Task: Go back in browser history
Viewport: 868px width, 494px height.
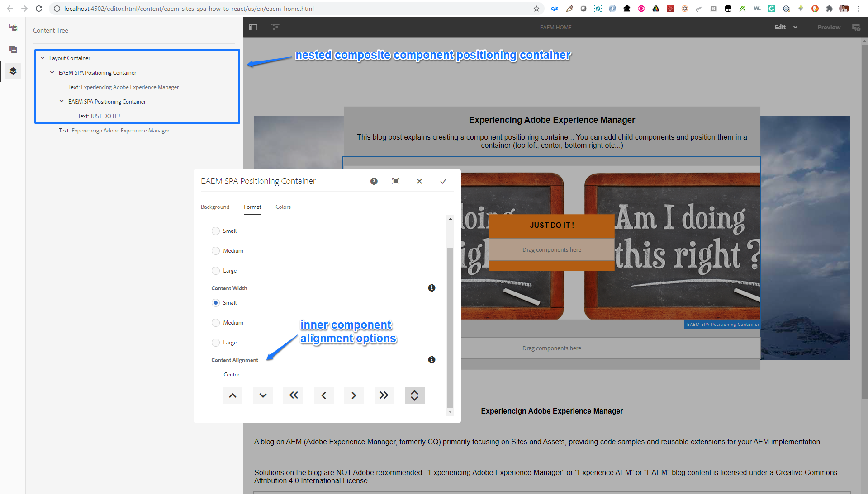Action: point(10,9)
